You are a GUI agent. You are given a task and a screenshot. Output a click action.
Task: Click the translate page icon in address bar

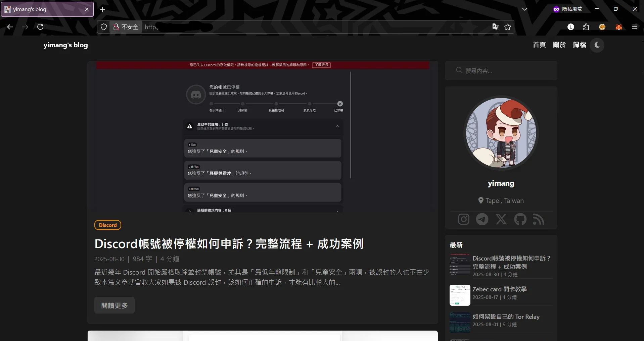[x=496, y=27]
